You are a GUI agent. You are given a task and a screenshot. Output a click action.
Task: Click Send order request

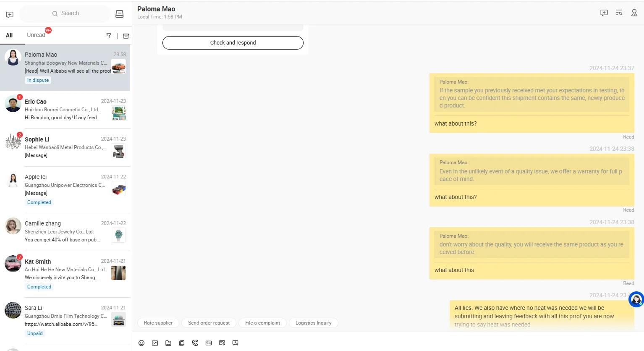coord(209,323)
